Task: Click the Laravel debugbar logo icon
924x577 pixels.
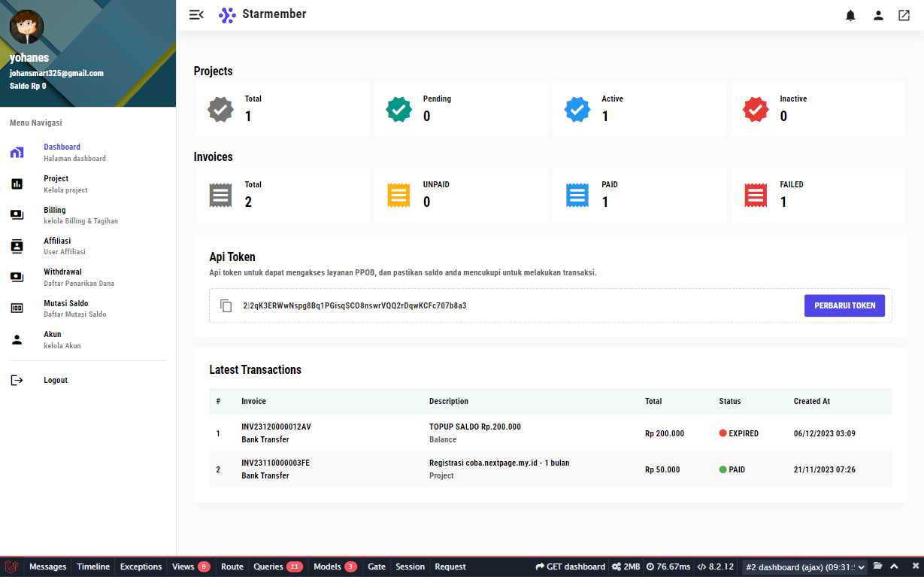Action: [11, 566]
